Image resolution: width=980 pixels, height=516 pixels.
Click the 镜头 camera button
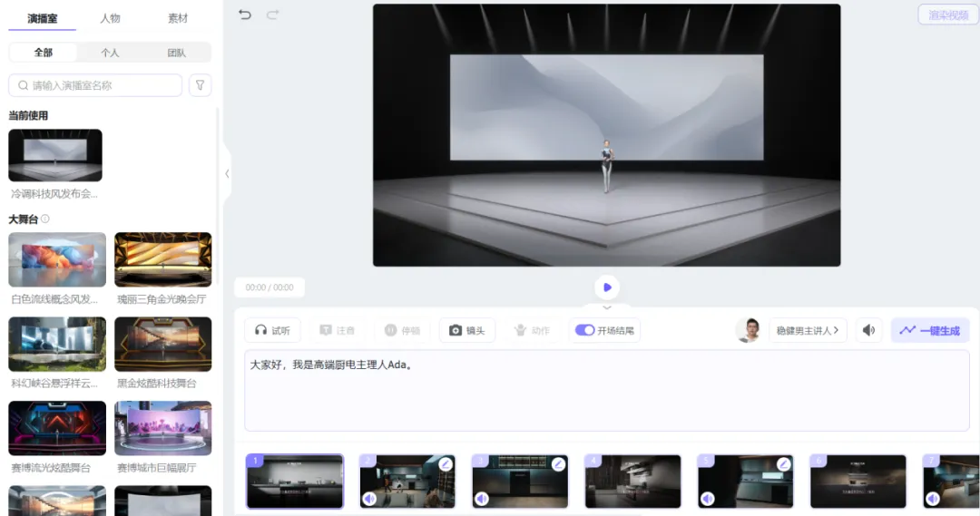tap(467, 330)
